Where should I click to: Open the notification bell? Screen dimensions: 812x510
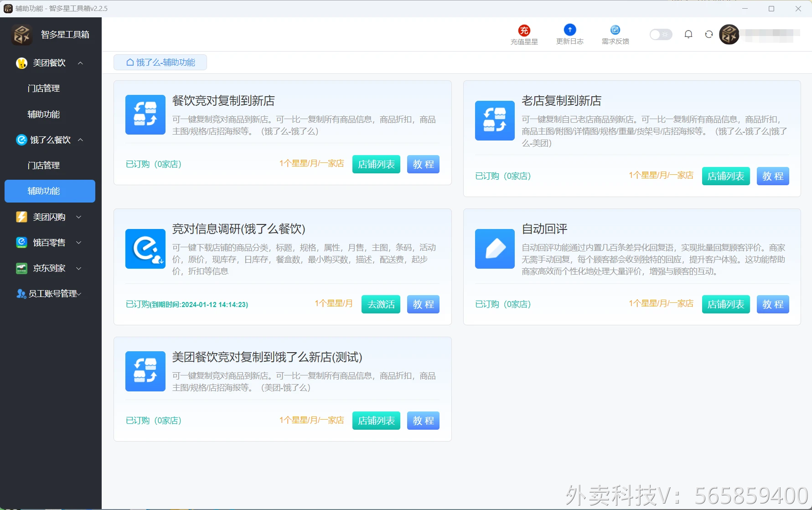688,34
